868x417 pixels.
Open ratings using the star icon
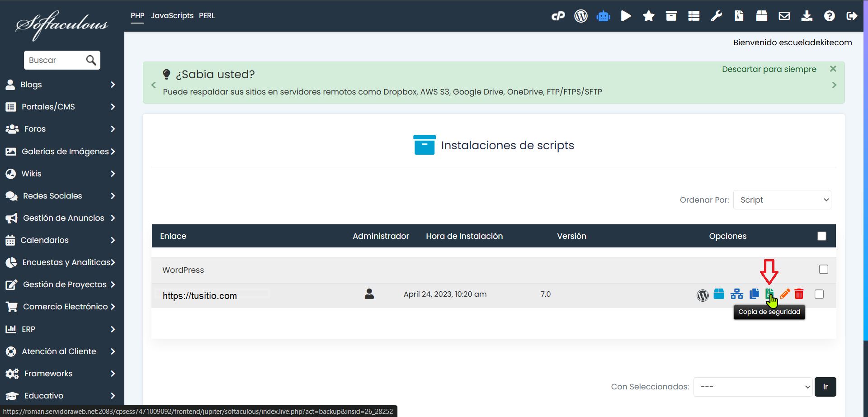click(x=649, y=16)
